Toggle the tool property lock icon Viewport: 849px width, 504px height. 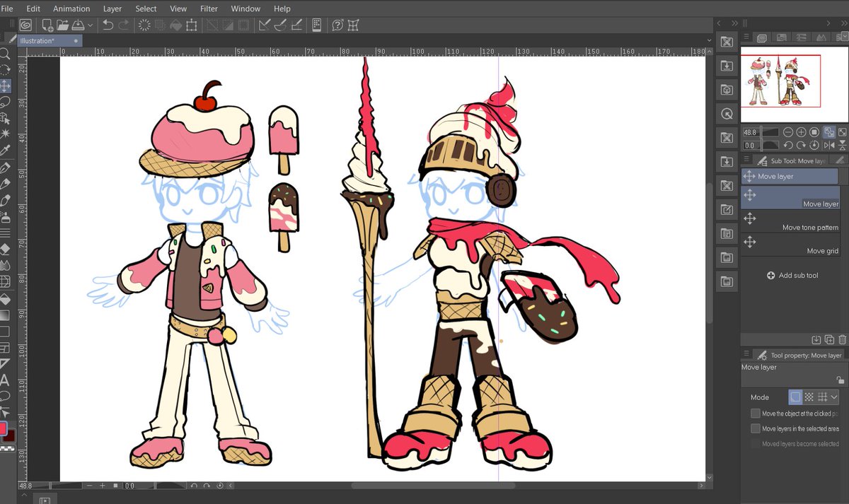(x=840, y=380)
